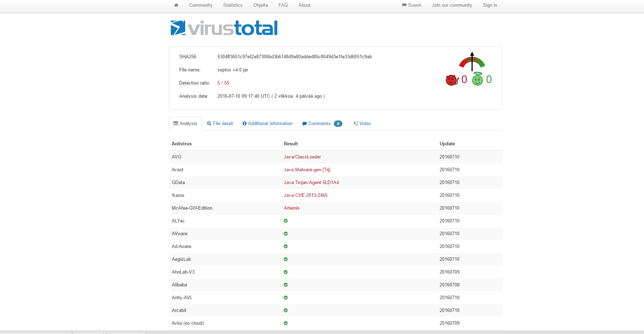The image size is (644, 334).
Task: Click the file name septox v4.0.jar
Action: 233,70
